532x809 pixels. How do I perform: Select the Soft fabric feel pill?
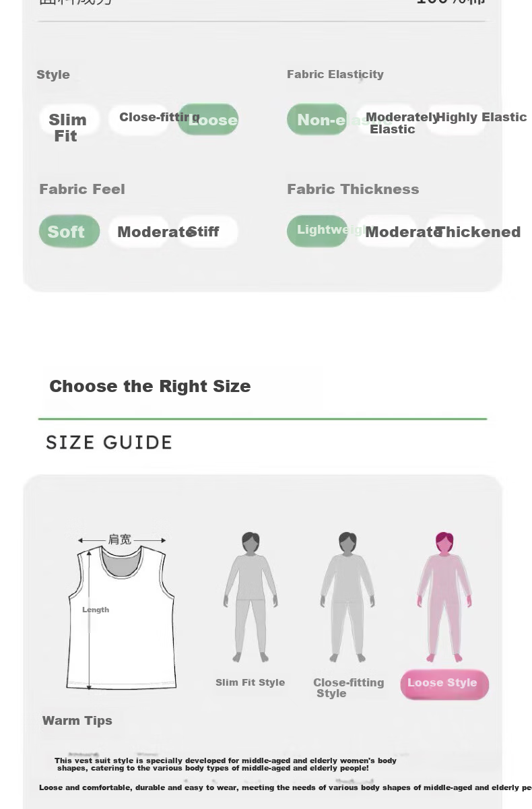coord(69,231)
